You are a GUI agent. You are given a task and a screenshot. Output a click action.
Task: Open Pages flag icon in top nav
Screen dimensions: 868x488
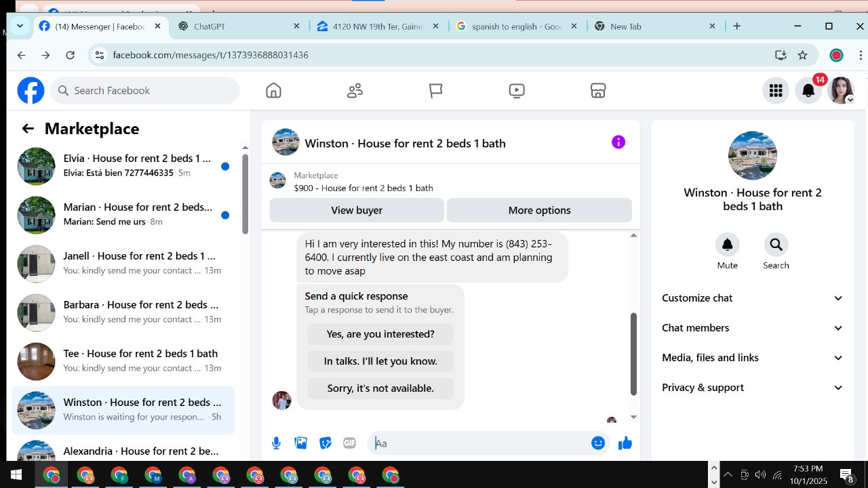click(x=436, y=90)
